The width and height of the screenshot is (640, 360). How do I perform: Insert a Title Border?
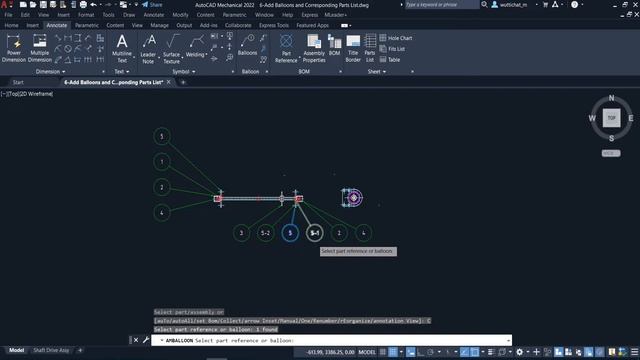353,49
